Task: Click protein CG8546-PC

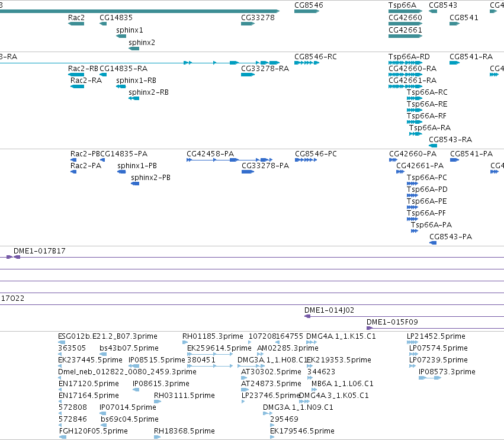Action: [306, 160]
